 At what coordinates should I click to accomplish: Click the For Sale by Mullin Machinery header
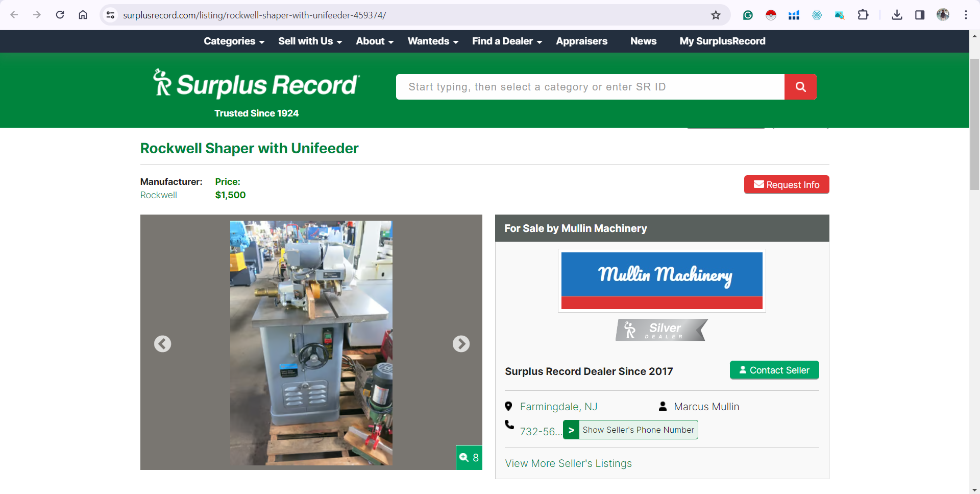tap(575, 228)
